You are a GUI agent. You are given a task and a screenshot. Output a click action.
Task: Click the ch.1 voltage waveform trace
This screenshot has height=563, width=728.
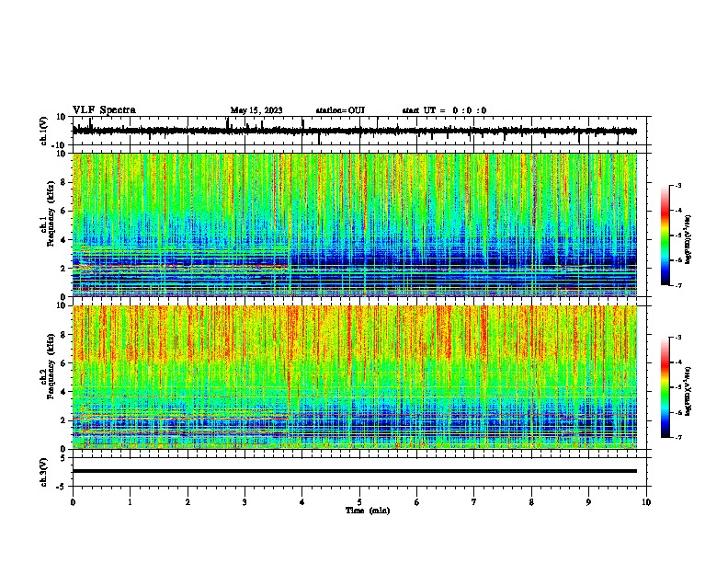[355, 131]
